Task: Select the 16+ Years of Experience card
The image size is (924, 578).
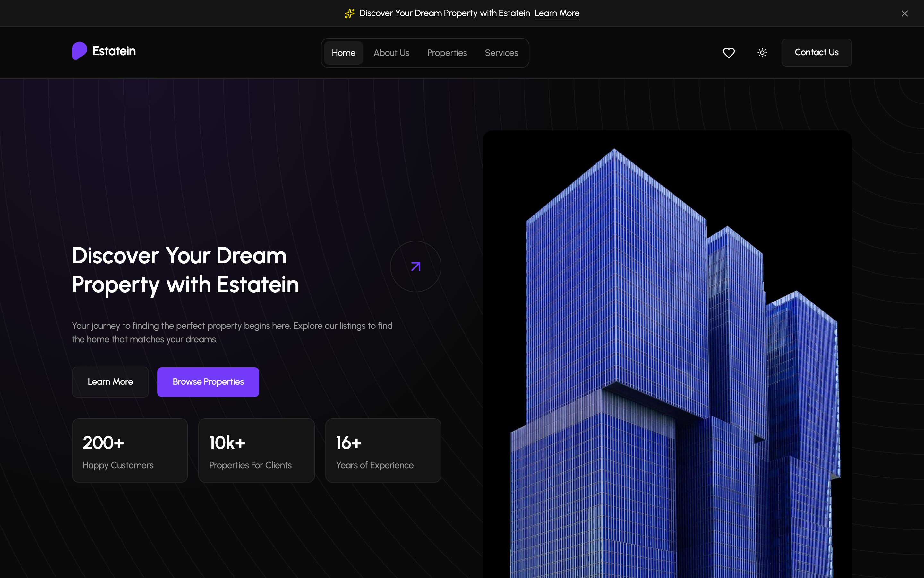Action: click(383, 450)
